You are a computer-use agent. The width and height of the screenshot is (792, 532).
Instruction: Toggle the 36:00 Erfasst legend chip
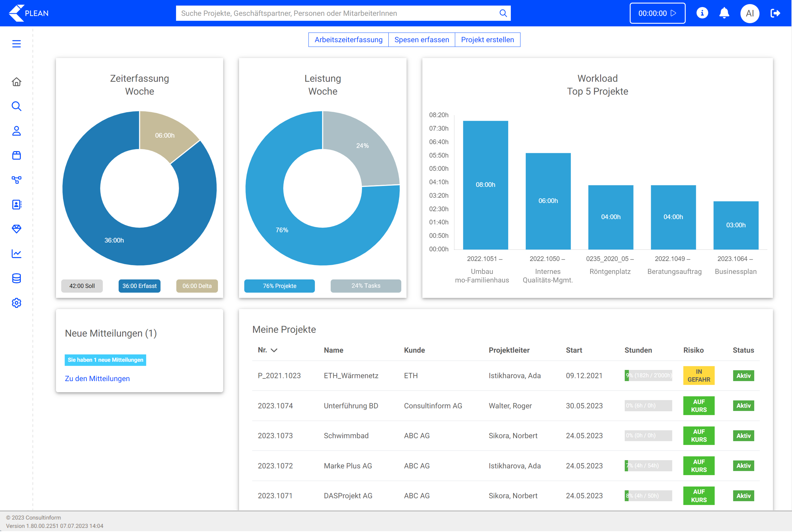(139, 286)
